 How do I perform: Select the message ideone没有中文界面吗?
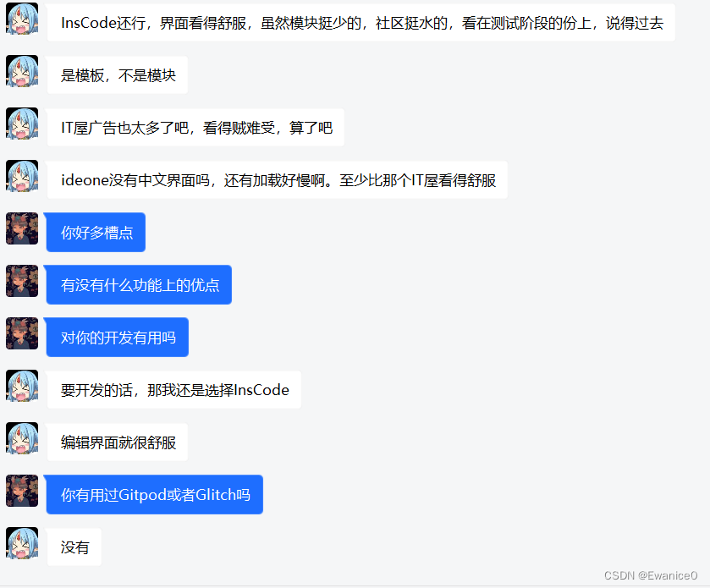277,180
